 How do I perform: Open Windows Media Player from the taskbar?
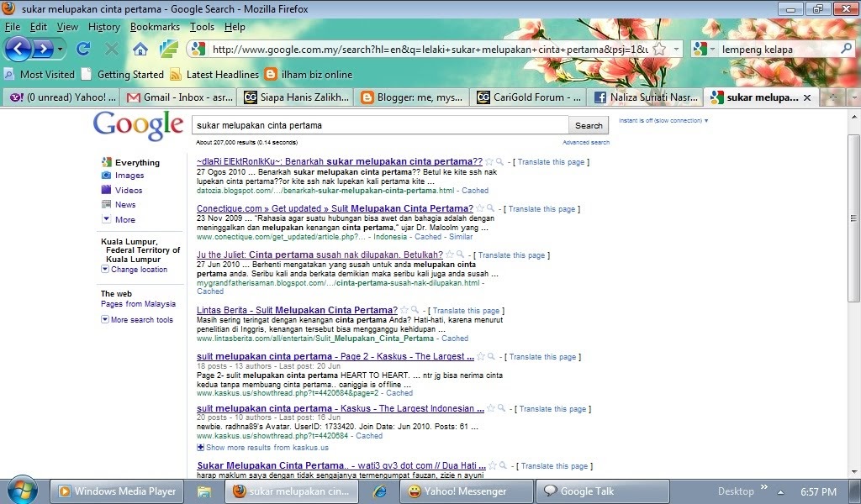pyautogui.click(x=117, y=491)
